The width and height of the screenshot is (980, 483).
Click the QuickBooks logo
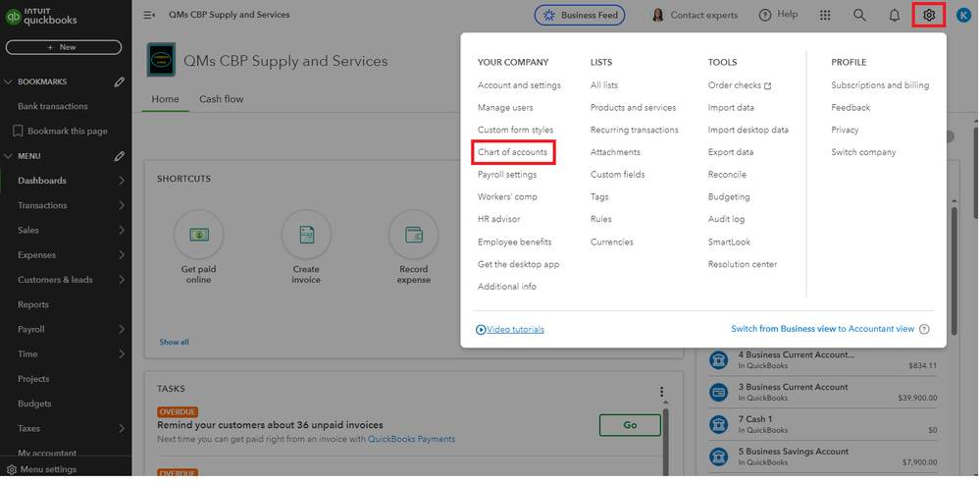pos(41,16)
